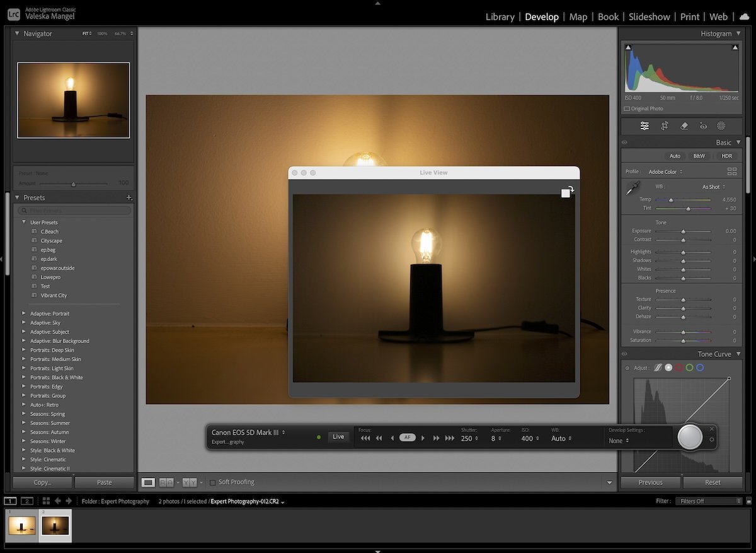756x553 pixels.
Task: Open the WB Auto dropdown in Live View
Action: 561,438
